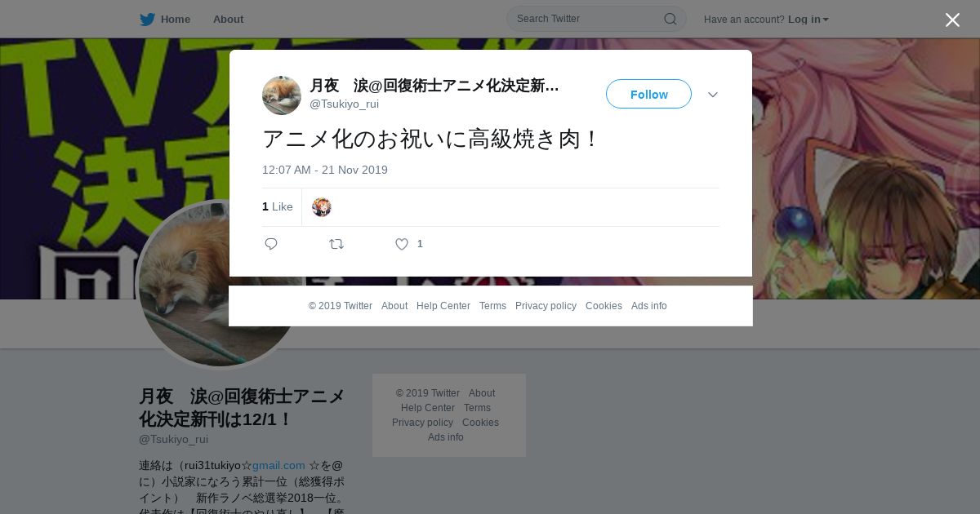Image resolution: width=980 pixels, height=514 pixels.
Task: Follow the @Tsukiyo_rui account
Action: point(648,94)
